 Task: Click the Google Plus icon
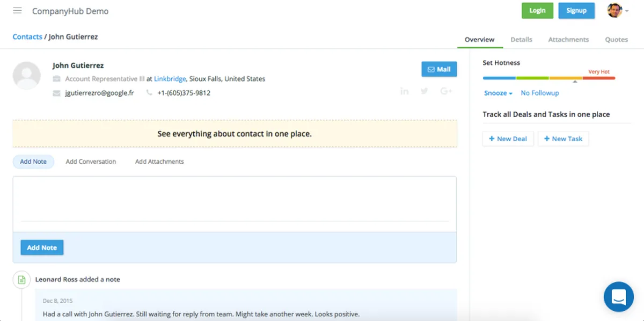(x=446, y=91)
